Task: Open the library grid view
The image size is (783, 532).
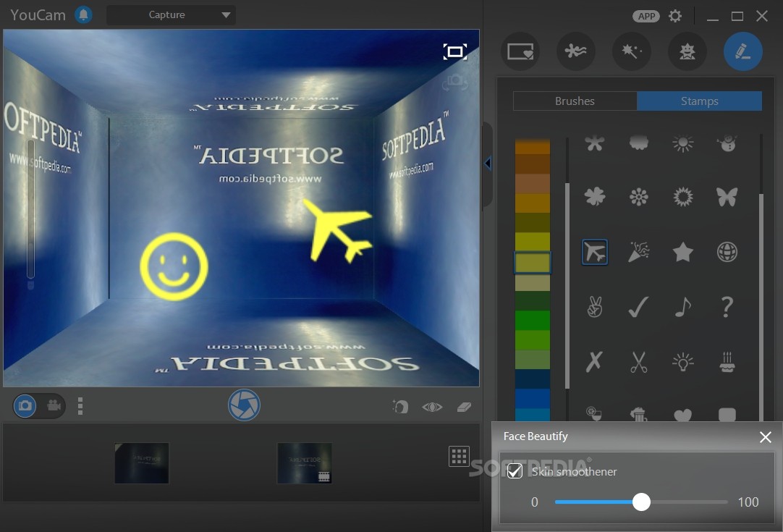Action: click(459, 457)
